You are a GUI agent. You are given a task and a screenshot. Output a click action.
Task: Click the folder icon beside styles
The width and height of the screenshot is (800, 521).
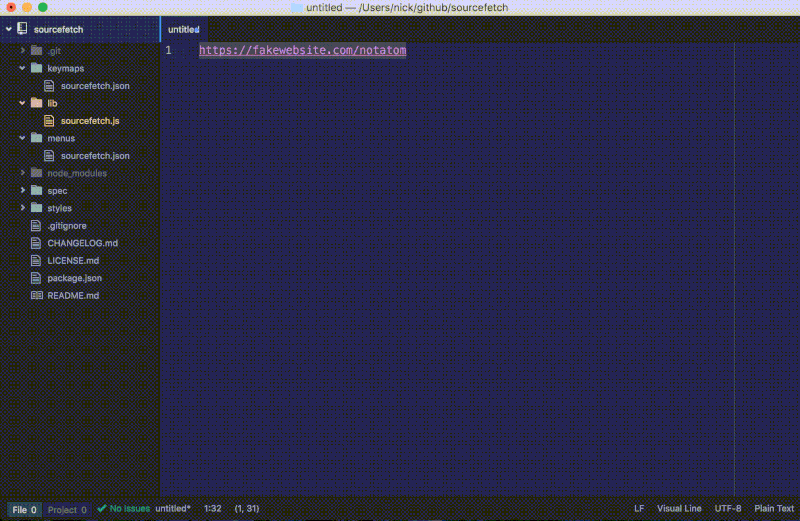(x=37, y=208)
